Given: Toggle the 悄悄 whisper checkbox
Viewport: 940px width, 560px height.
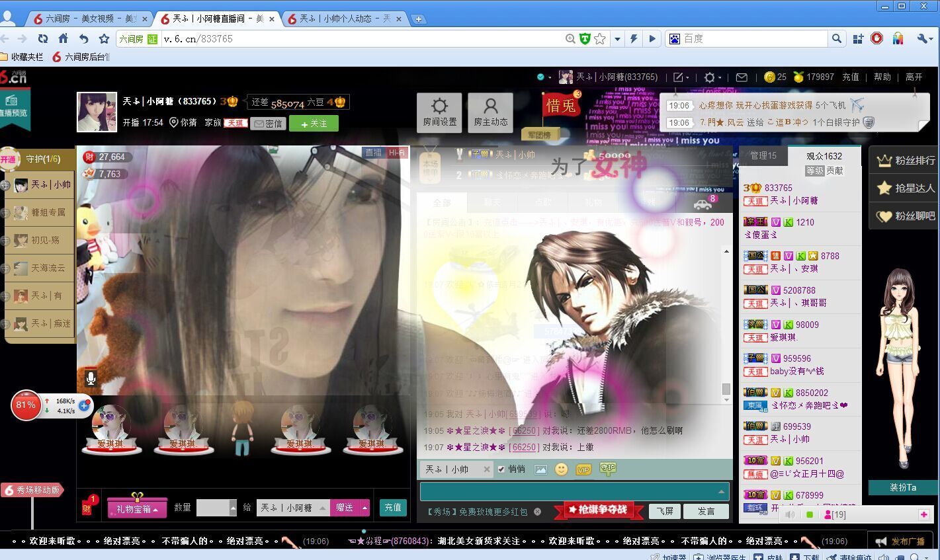Looking at the screenshot, I should click(x=501, y=469).
